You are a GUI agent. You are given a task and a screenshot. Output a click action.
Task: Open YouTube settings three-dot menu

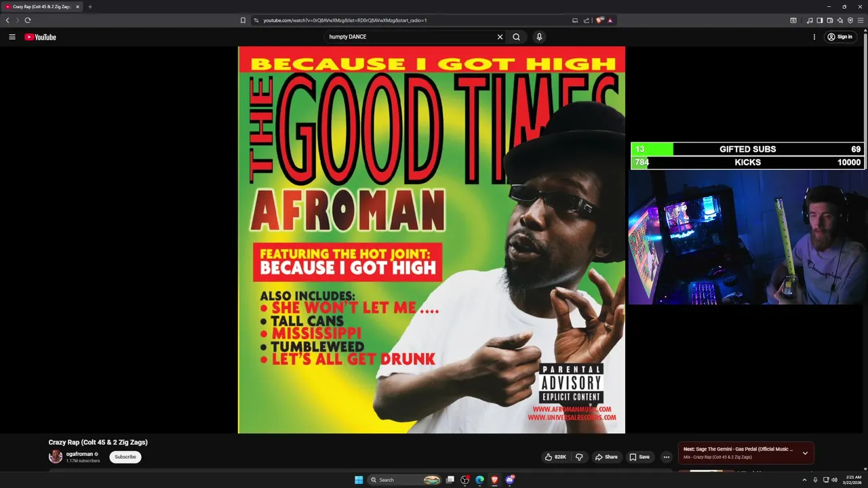coord(814,37)
